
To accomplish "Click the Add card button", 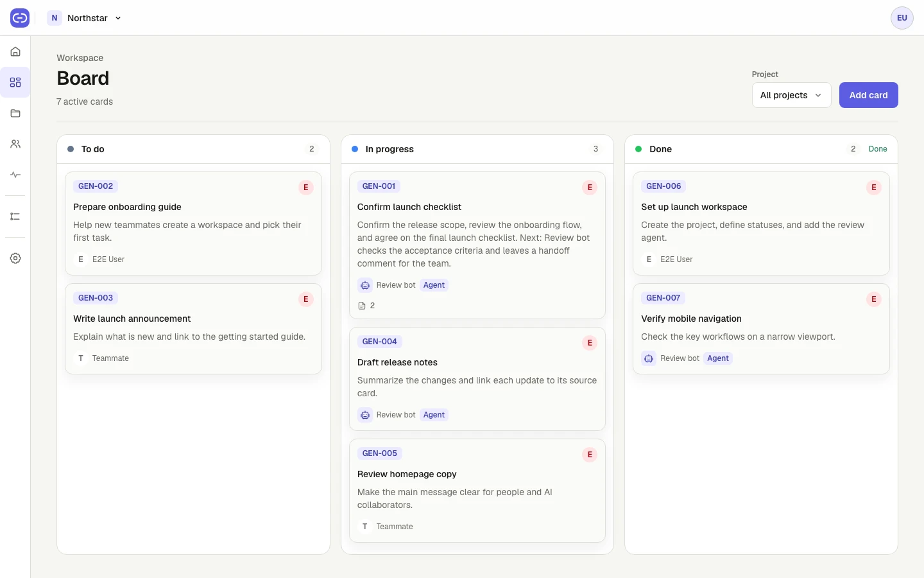I will click(x=868, y=95).
